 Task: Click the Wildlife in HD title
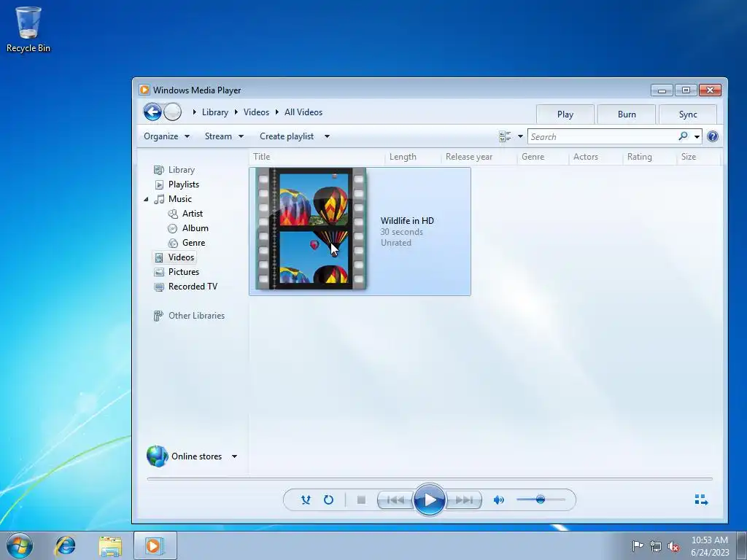click(x=407, y=220)
